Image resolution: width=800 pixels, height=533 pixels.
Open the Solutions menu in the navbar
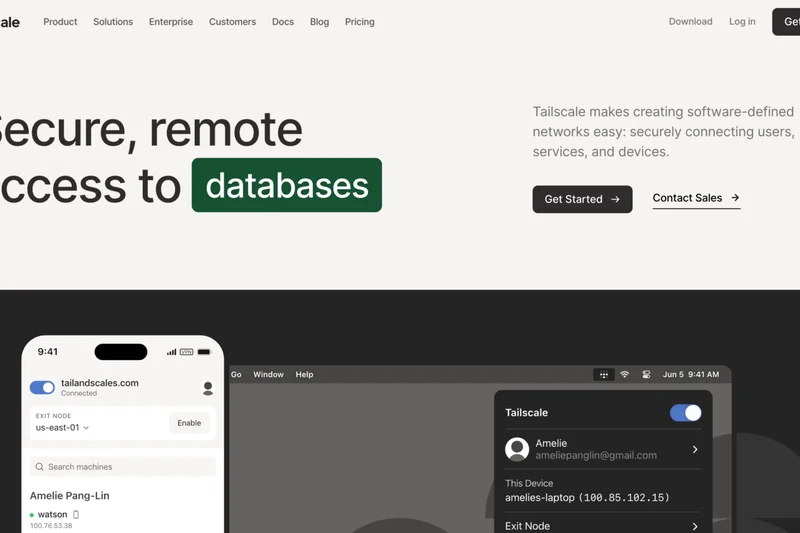pos(113,22)
